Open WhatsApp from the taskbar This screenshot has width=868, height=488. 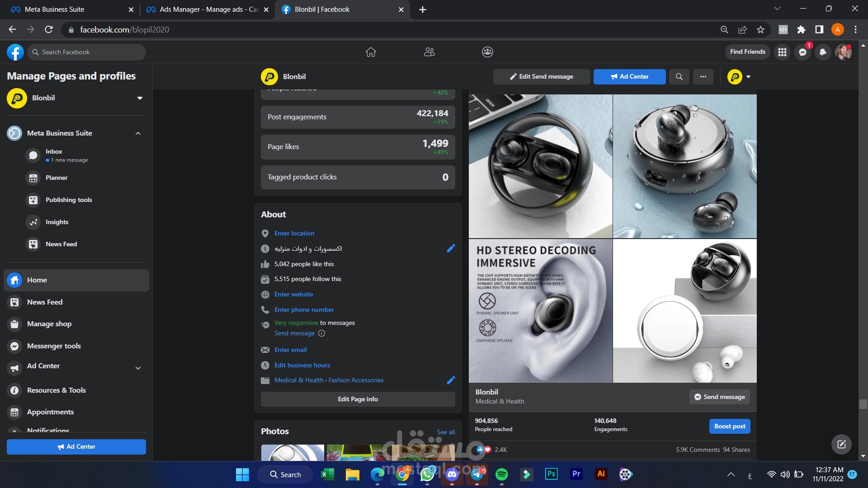coord(427,474)
